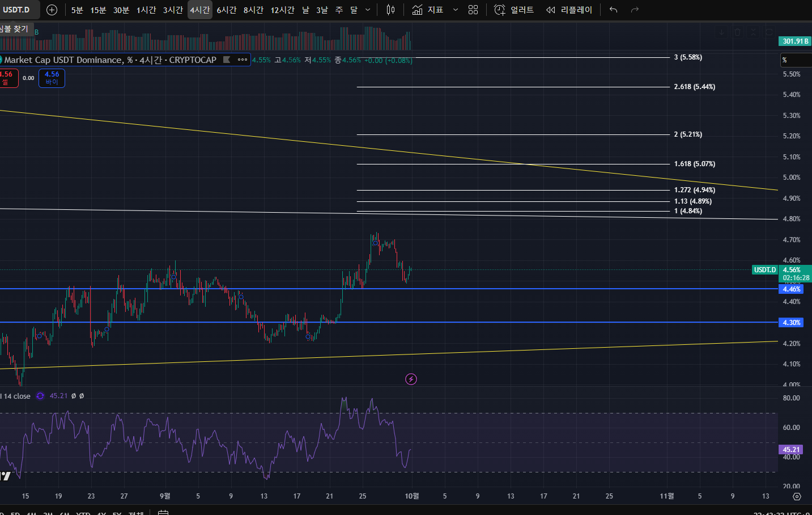Start bar replay with 리플레이
812x515 pixels.
pyautogui.click(x=569, y=10)
